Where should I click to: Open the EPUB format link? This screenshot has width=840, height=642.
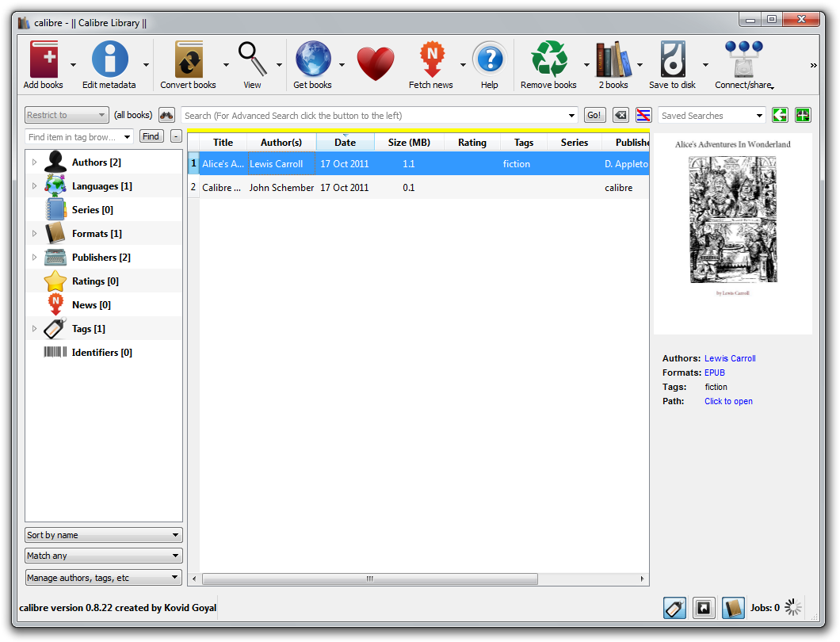coord(714,373)
